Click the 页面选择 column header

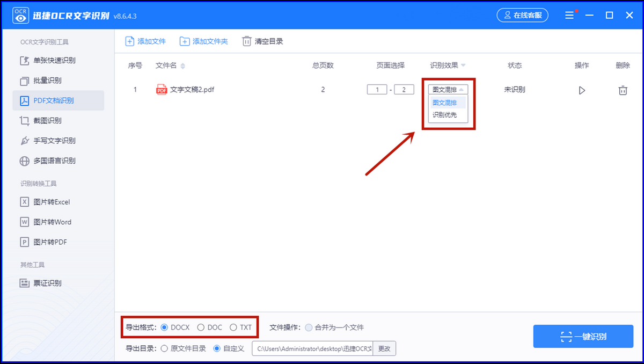click(391, 65)
